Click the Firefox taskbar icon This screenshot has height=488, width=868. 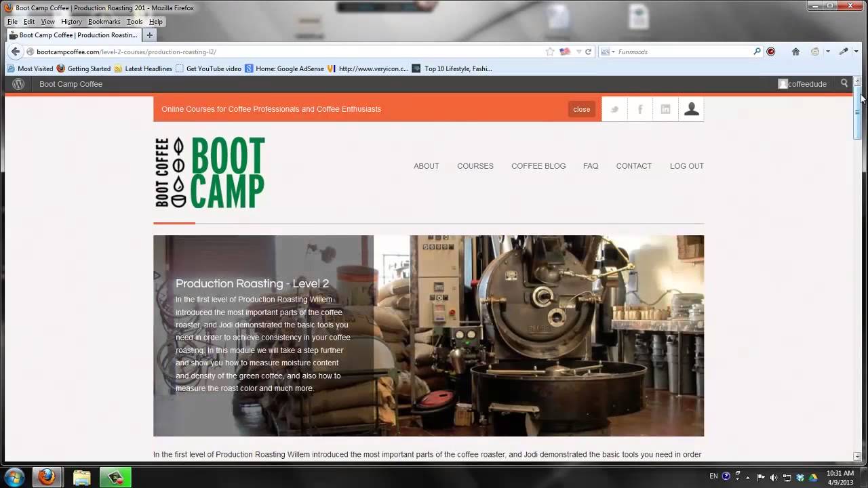[47, 477]
